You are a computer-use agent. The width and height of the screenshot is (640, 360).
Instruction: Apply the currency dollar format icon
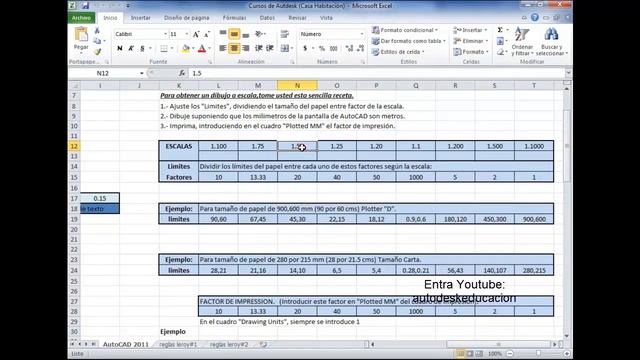pyautogui.click(x=305, y=48)
